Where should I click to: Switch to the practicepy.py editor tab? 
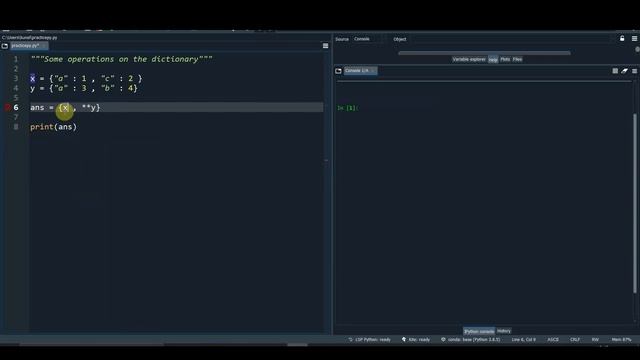tap(29, 46)
